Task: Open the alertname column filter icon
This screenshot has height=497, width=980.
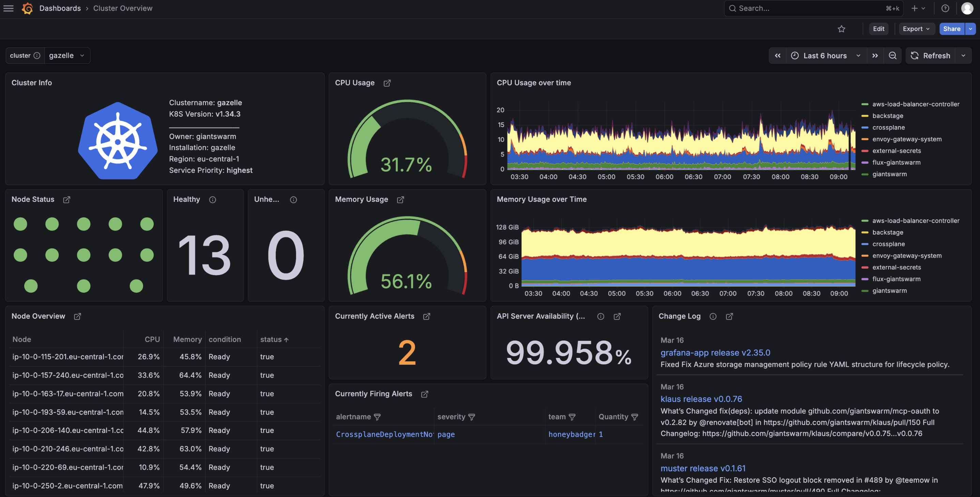Action: coord(378,417)
